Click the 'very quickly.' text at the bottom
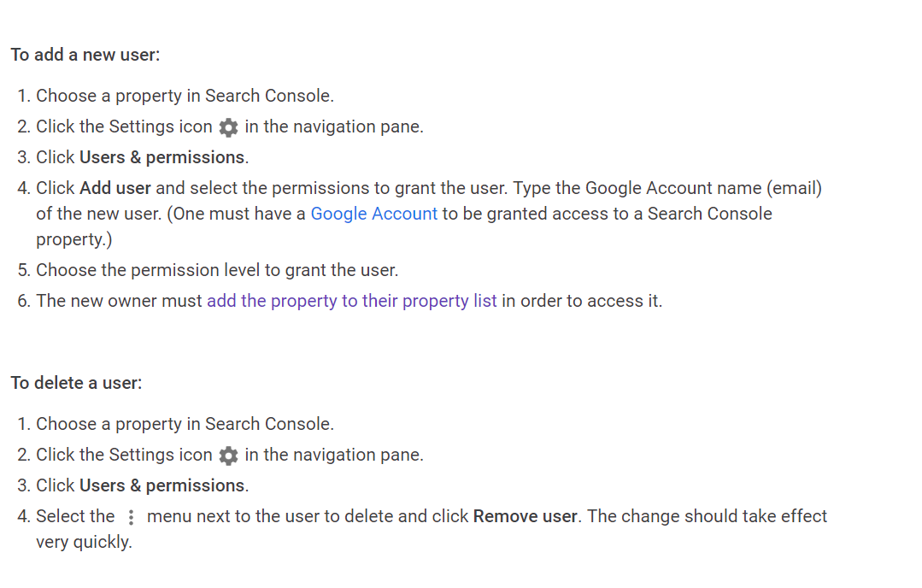The image size is (922, 588). (x=84, y=542)
